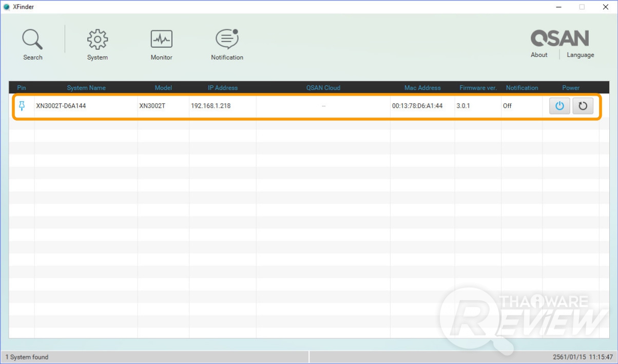Viewport: 618px width, 364px height.
Task: Click the blue power button for XN3002T-D6A144
Action: pos(560,106)
